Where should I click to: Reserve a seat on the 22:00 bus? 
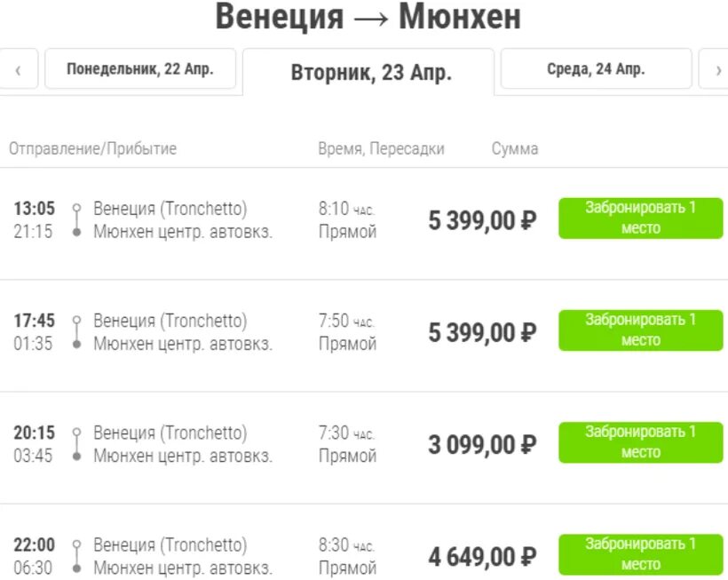tap(640, 554)
